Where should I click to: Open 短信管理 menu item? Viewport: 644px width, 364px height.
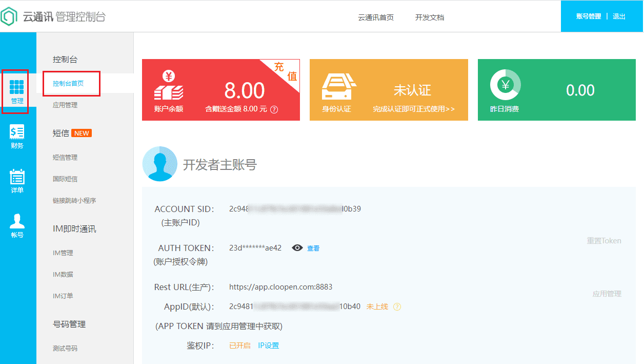click(x=65, y=158)
